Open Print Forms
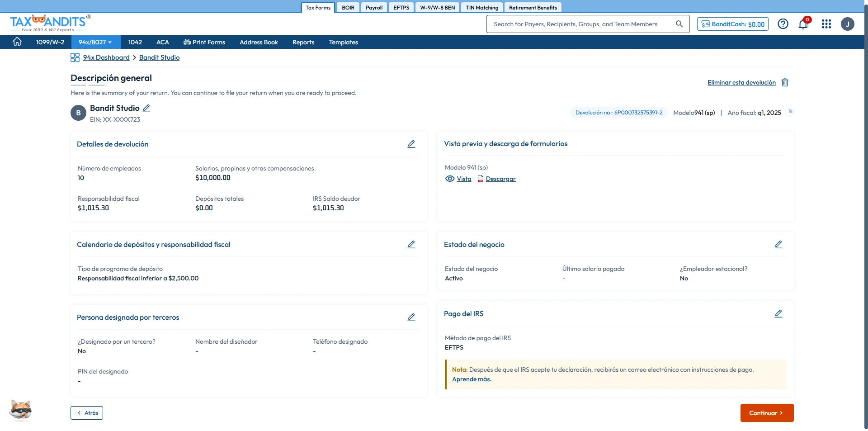The height and width of the screenshot is (431, 868). [204, 42]
